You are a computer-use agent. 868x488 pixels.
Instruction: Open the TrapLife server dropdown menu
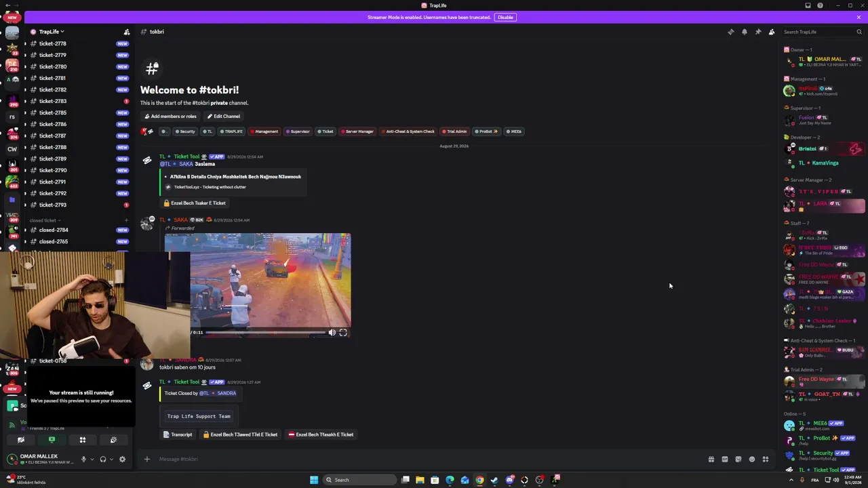pos(52,32)
